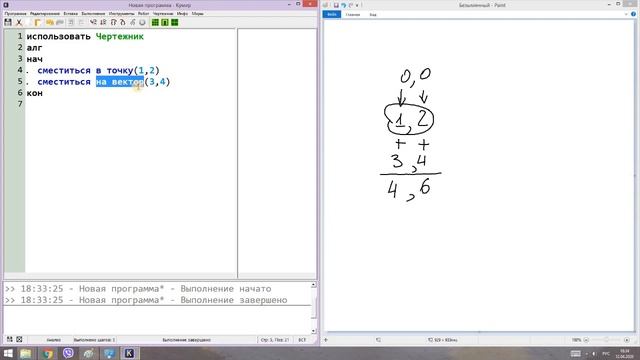Click output line 'Выполнение начато'
Viewport: 640px width, 360px height.
point(138,289)
